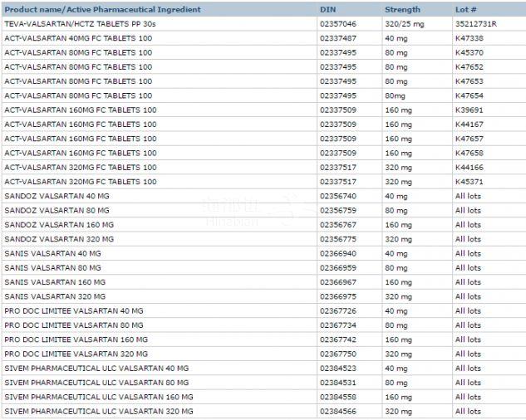
Task: Select lot K47657
Action: pyautogui.click(x=469, y=139)
